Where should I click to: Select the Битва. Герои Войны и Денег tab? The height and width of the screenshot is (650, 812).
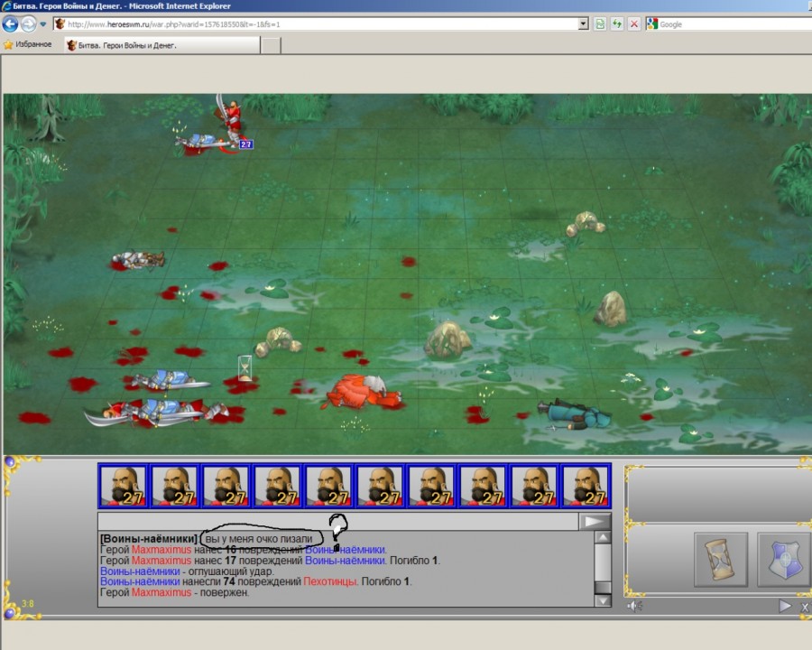click(x=162, y=45)
